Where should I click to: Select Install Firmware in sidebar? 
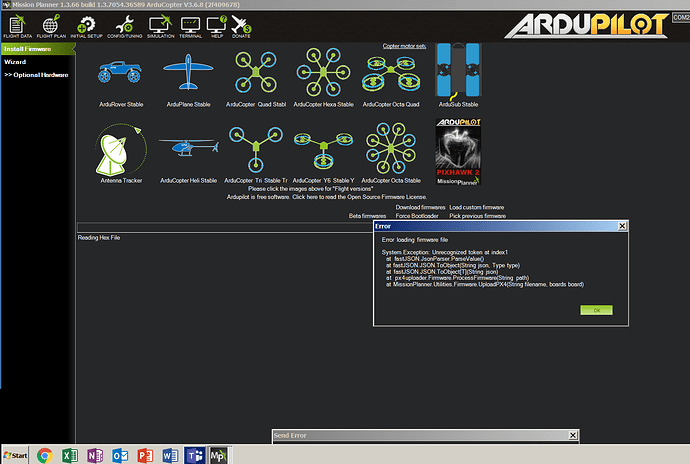coord(38,49)
